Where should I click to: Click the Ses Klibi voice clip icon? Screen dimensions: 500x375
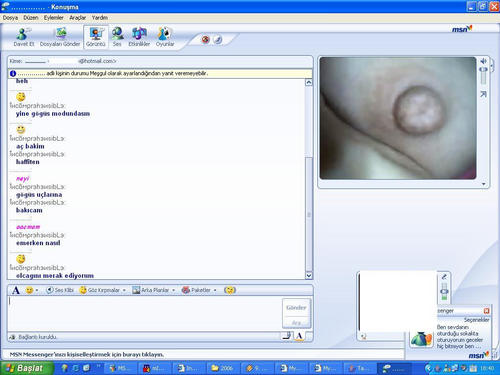click(60, 290)
